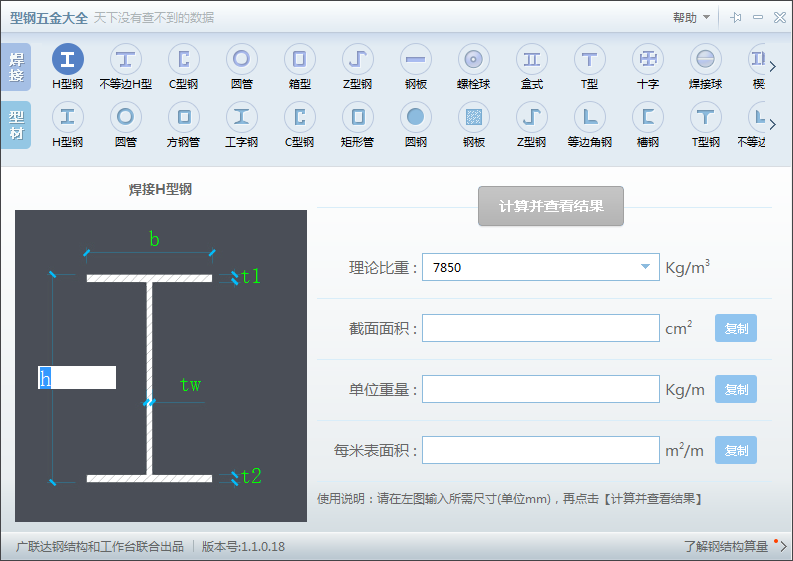This screenshot has height=561, width=793.
Task: Select the 圆钢 round bar icon
Action: (x=416, y=117)
